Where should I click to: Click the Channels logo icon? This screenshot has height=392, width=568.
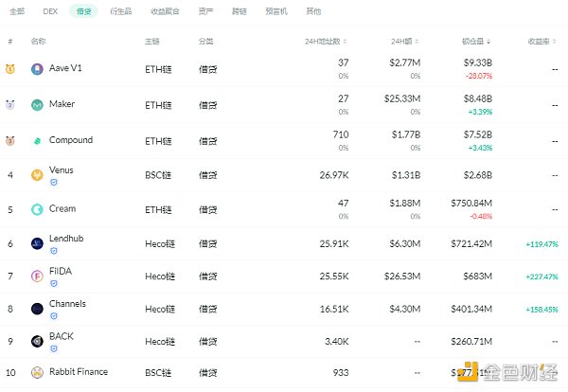[x=37, y=309]
